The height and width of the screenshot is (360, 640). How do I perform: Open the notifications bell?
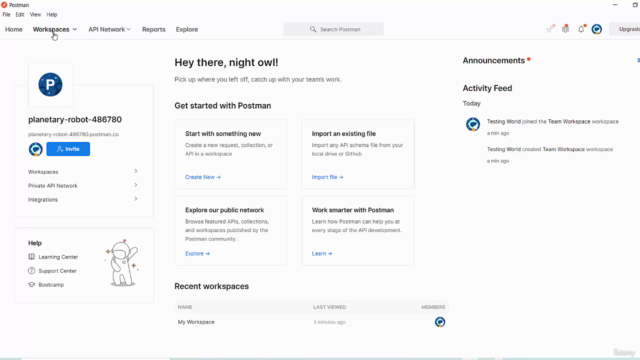(581, 29)
